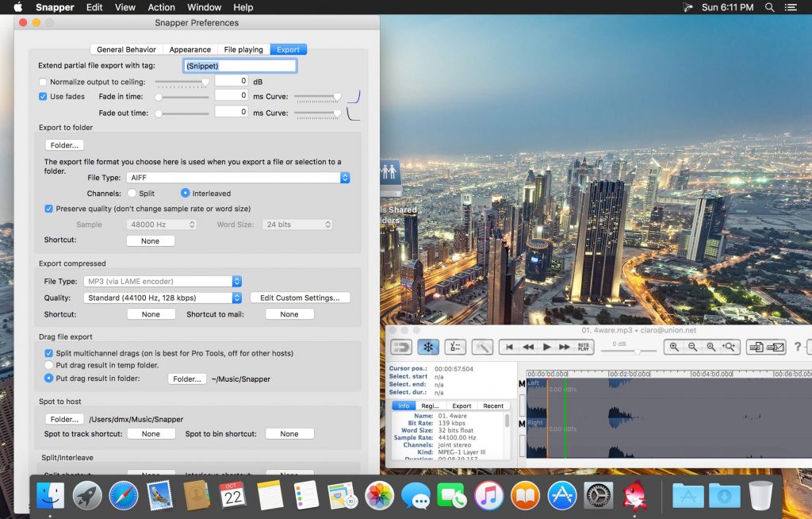
Task: Click the question mark help icon
Action: tap(798, 347)
